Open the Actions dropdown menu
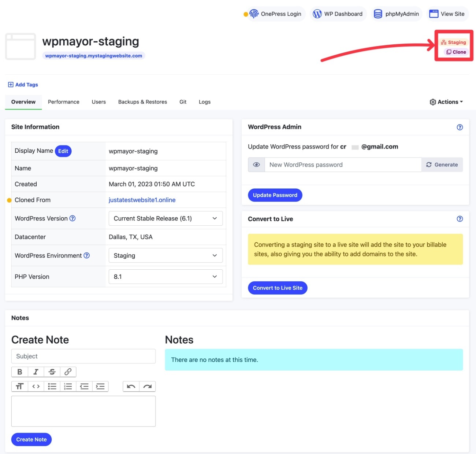The width and height of the screenshot is (476, 454). tap(446, 102)
